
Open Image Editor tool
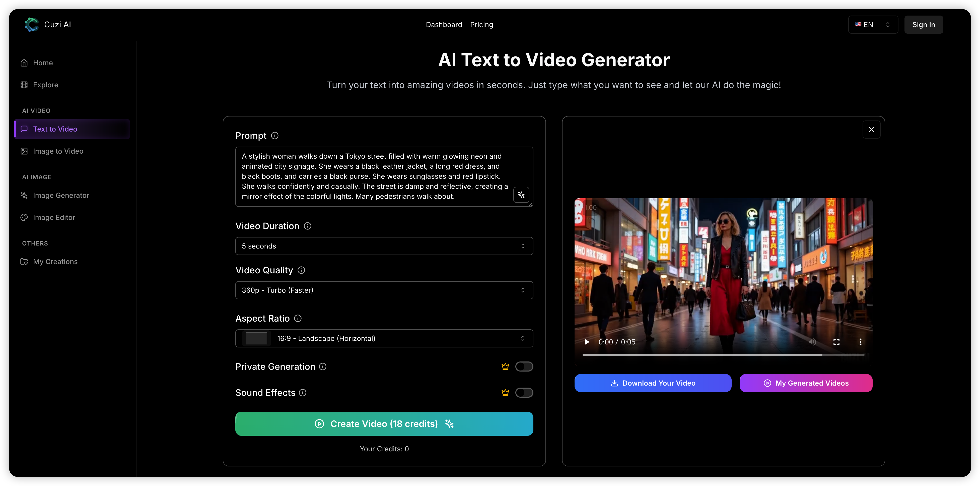coord(73,217)
